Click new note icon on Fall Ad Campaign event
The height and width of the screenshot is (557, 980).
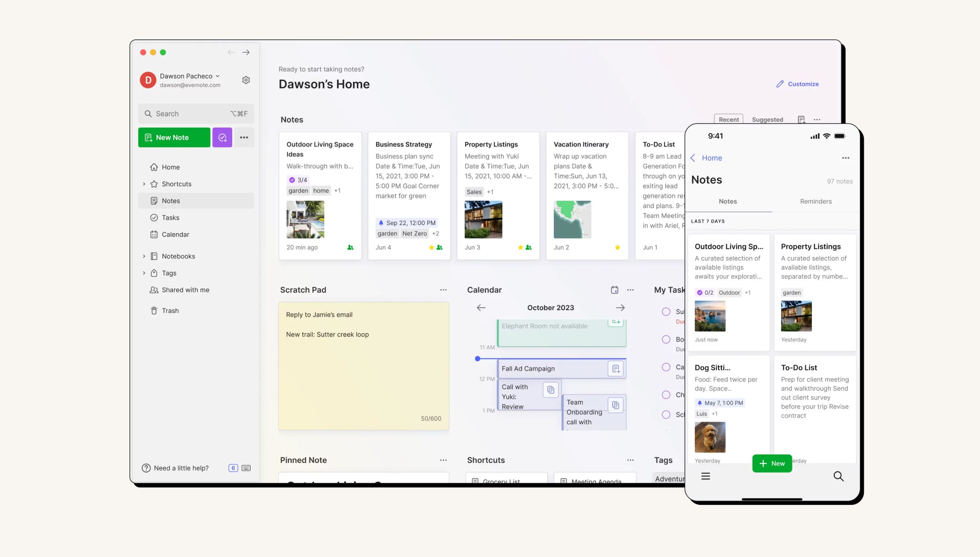[616, 369]
